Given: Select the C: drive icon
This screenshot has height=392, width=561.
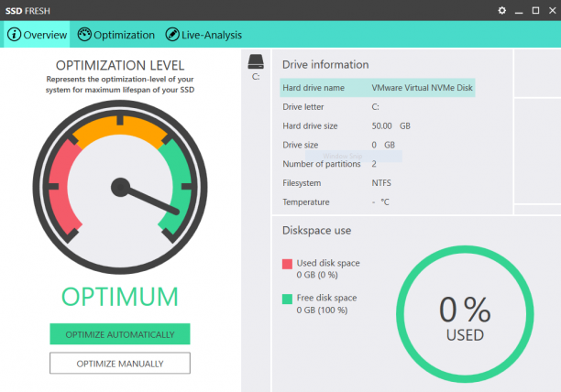Looking at the screenshot, I should (x=256, y=61).
